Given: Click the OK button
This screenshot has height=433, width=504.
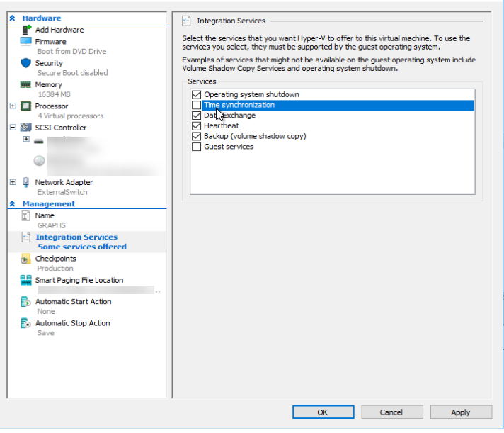Looking at the screenshot, I should pos(323,412).
